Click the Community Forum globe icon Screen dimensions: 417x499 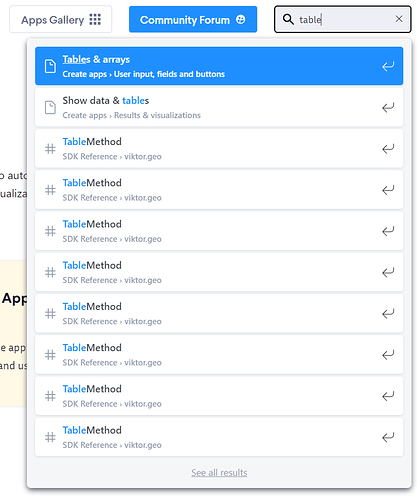coord(240,19)
